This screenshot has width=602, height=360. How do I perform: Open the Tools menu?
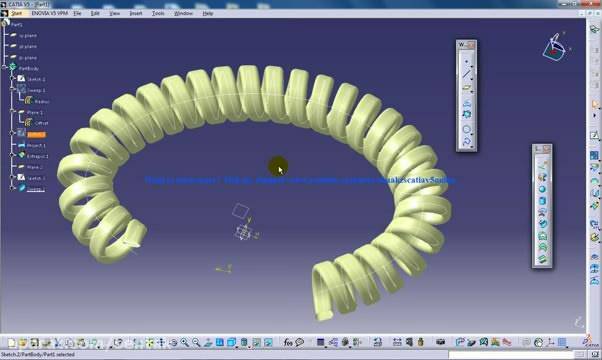click(158, 13)
